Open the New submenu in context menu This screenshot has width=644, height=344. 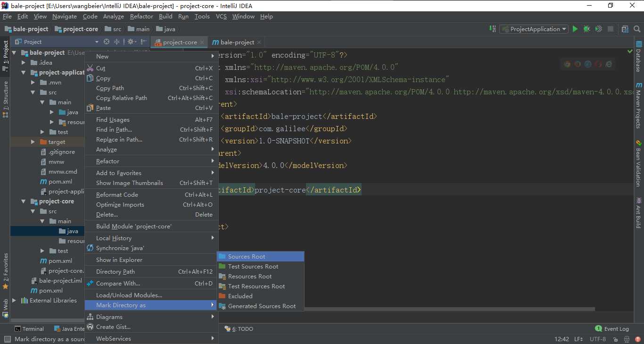150,56
